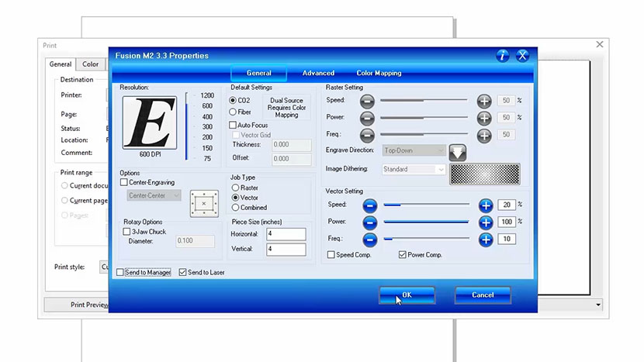Click the Raster Power minus icon

click(x=367, y=118)
